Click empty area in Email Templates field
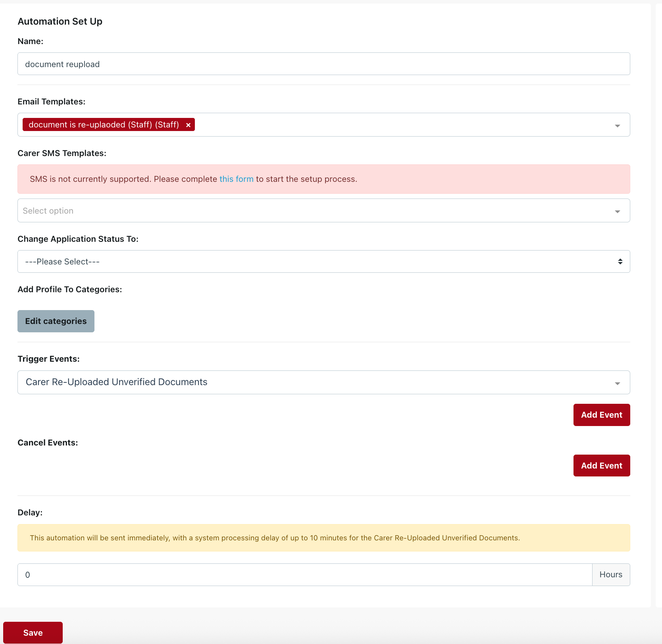Viewport: 662px width, 644px height. coord(397,125)
